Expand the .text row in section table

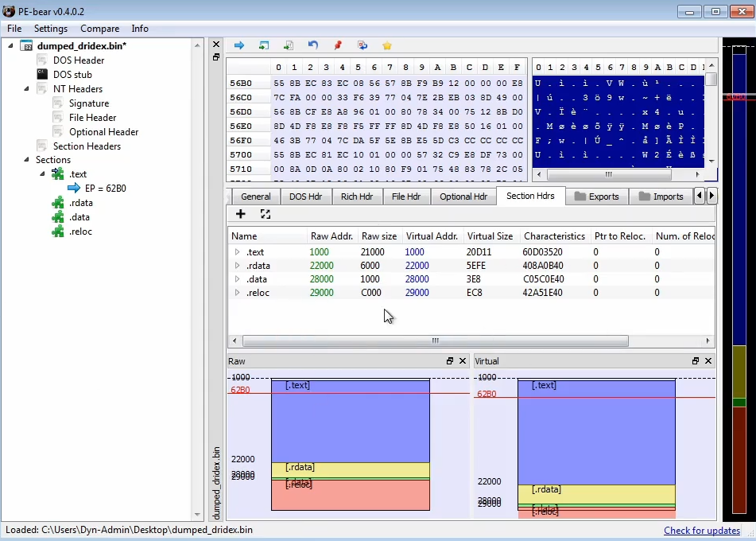point(237,252)
